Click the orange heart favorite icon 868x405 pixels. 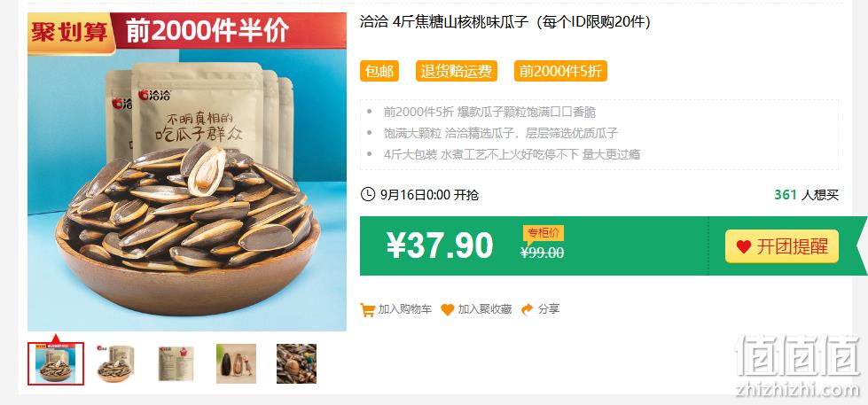click(447, 309)
